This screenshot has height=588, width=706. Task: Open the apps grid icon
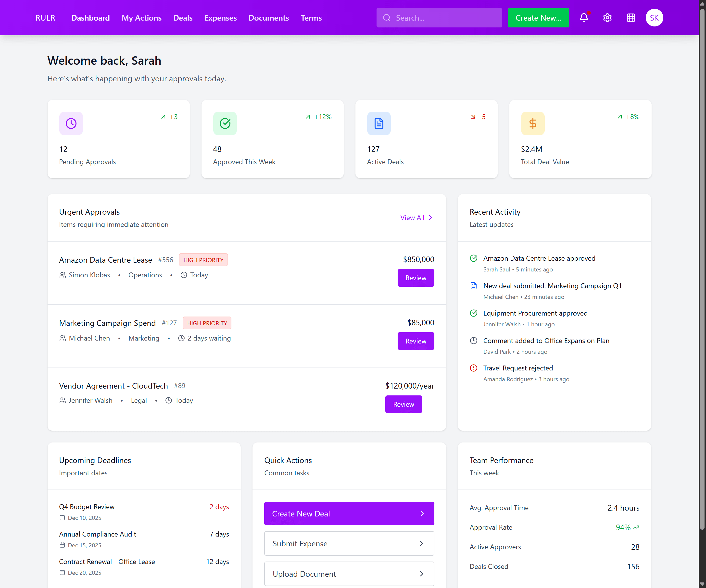631,18
